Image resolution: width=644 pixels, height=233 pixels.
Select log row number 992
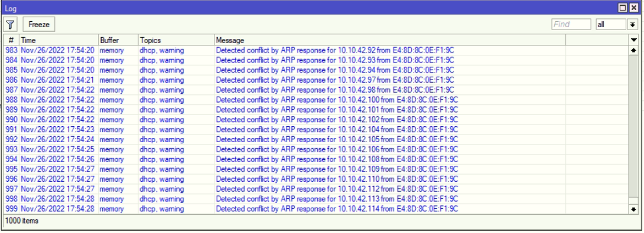point(316,139)
